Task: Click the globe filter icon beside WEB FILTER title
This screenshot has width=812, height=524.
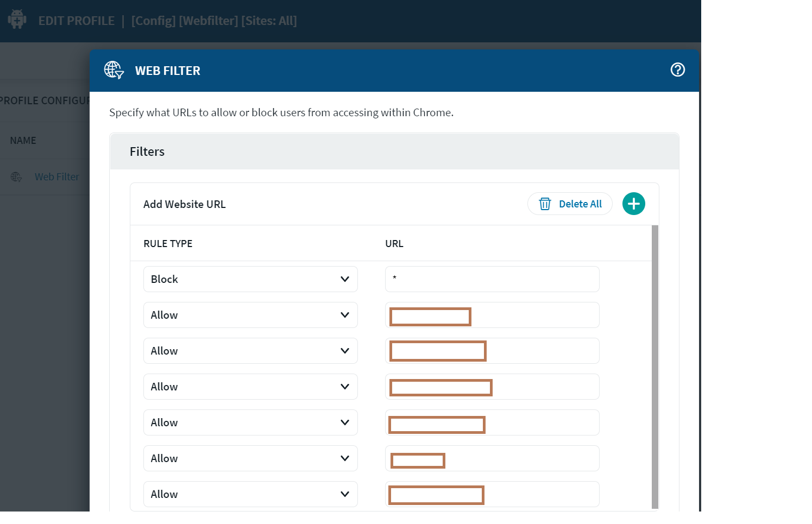Action: coord(114,70)
